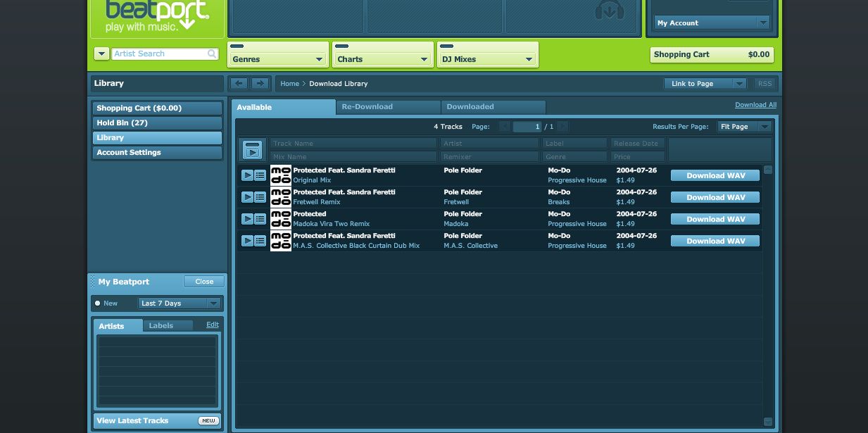The image size is (868, 433).
Task: Close the My Beatport panel
Action: 204,282
